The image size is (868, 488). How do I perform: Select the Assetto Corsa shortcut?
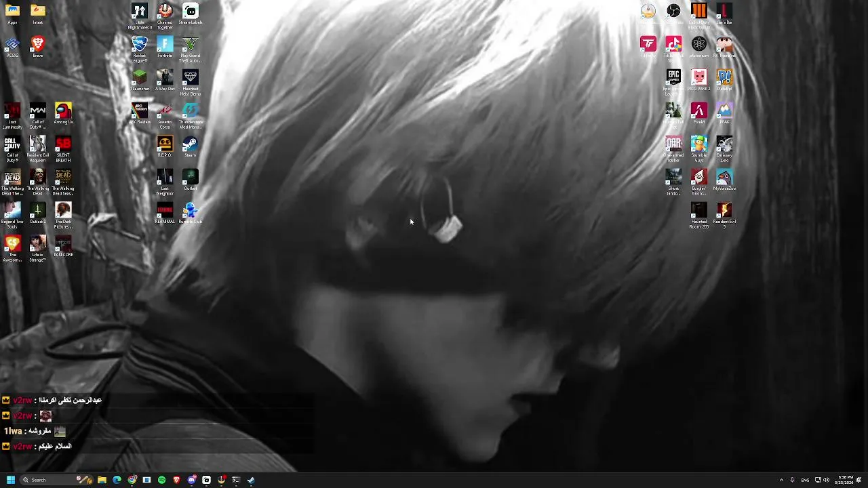[165, 116]
